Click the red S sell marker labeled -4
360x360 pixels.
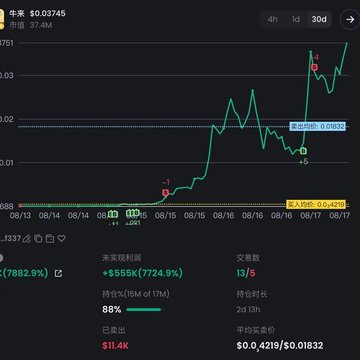point(314,68)
